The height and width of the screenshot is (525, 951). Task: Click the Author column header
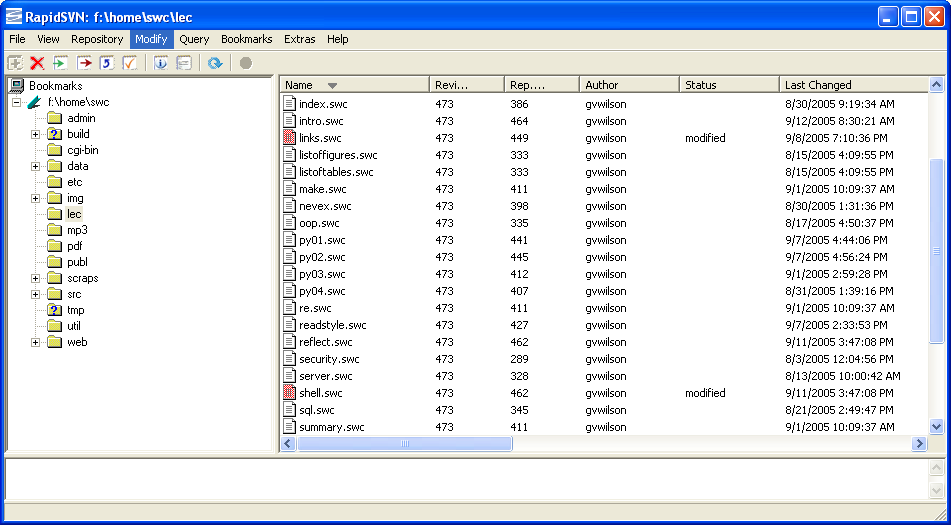(x=628, y=85)
